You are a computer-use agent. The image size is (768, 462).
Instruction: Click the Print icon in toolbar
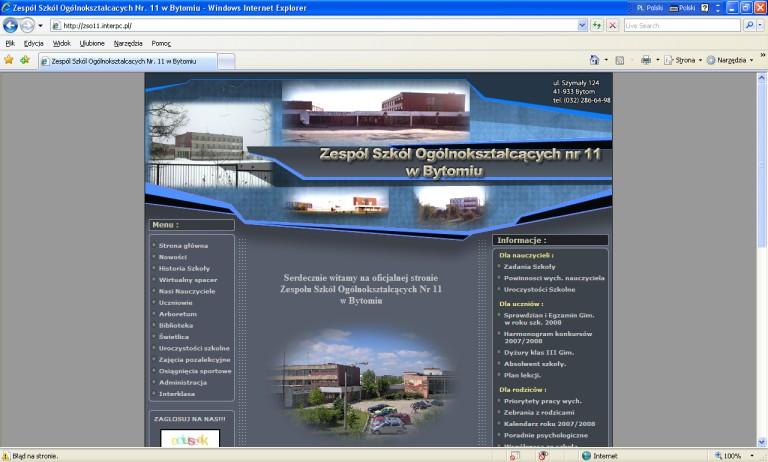tap(646, 60)
